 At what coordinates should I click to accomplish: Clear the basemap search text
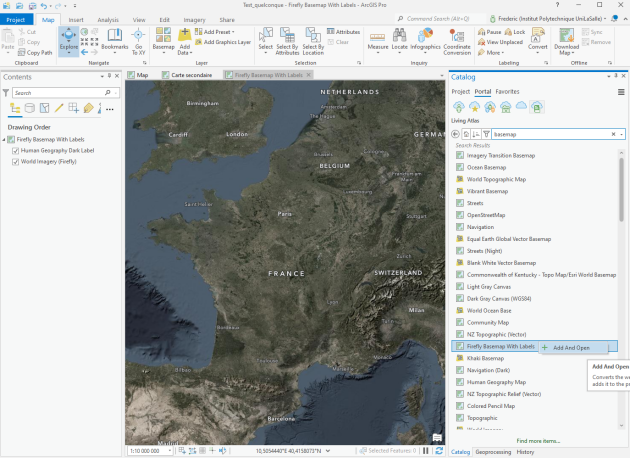[x=613, y=134]
